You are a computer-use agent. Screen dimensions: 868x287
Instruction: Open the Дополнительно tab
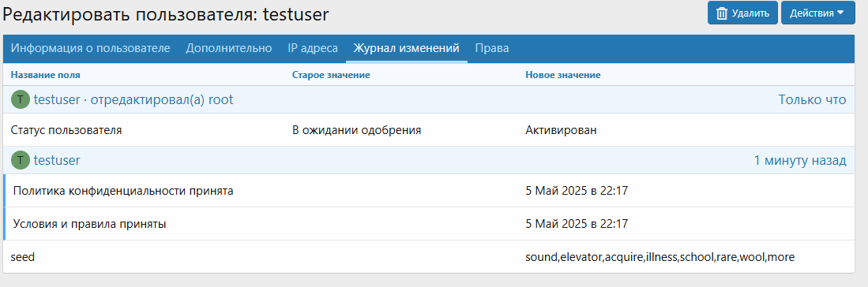(228, 48)
